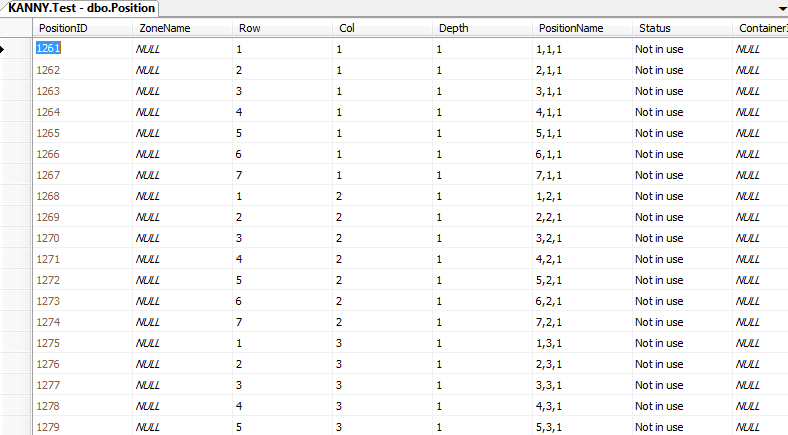This screenshot has width=788, height=435.
Task: Click the row header of row 1264
Action: [16, 113]
